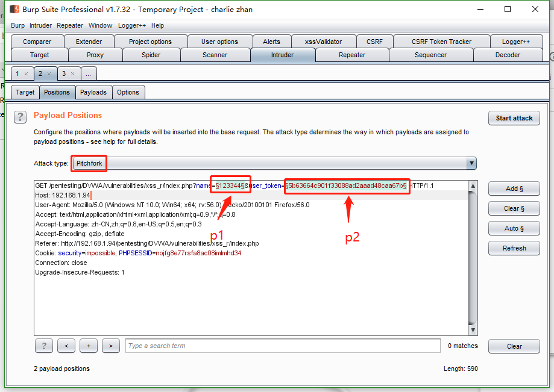Open the Logger++ menu in menu bar

pyautogui.click(x=132, y=25)
